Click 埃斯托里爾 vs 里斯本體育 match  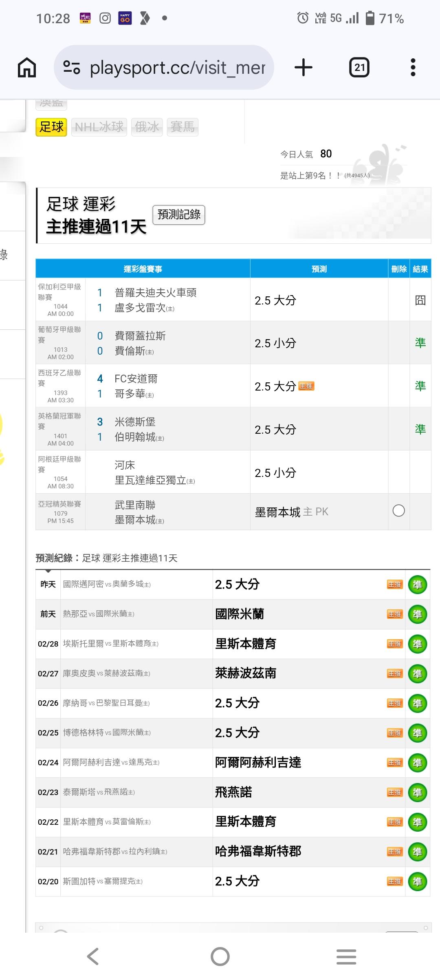[x=111, y=644]
